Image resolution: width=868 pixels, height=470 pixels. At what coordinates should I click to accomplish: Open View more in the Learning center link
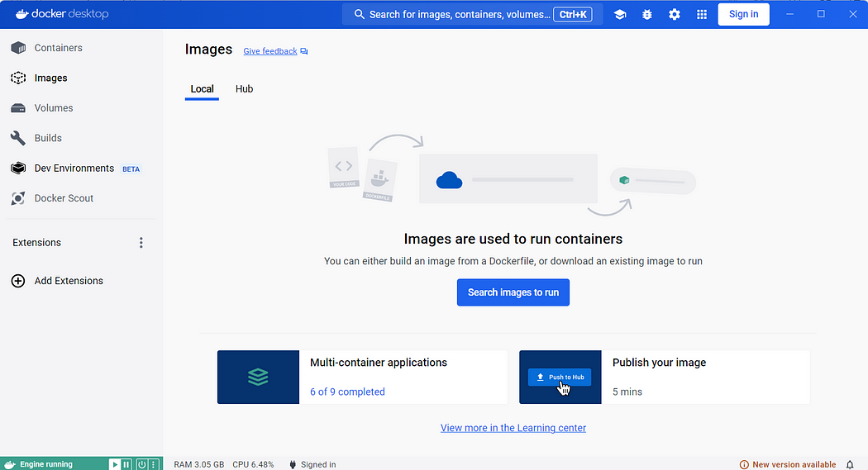pos(513,428)
